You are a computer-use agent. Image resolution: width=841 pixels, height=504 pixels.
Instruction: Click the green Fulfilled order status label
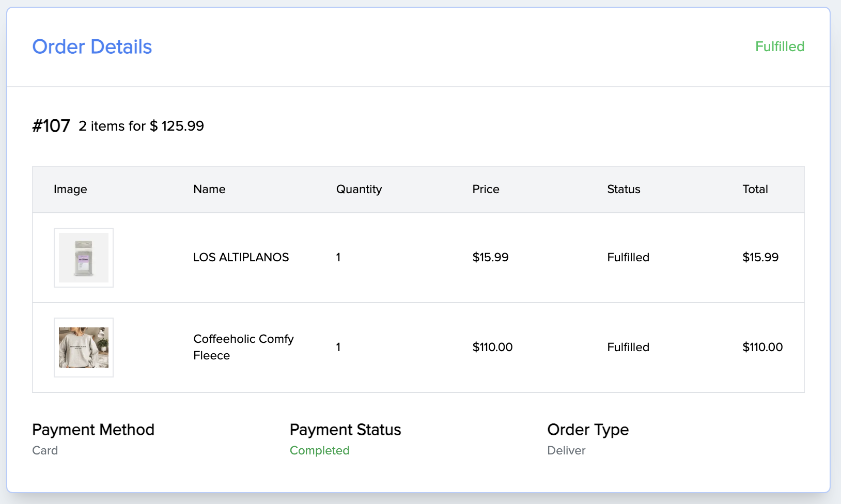pyautogui.click(x=780, y=46)
